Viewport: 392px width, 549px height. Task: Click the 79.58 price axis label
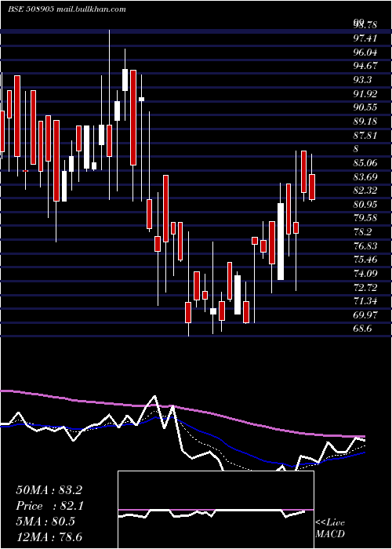pos(366,218)
